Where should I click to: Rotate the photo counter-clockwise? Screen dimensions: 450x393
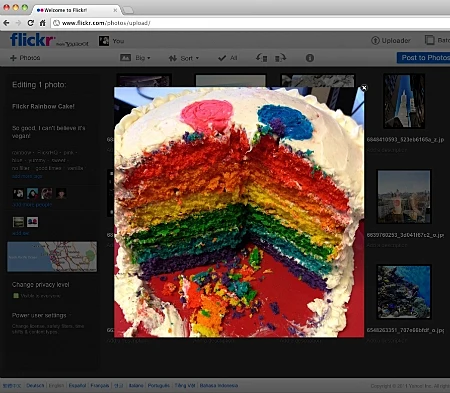[261, 58]
